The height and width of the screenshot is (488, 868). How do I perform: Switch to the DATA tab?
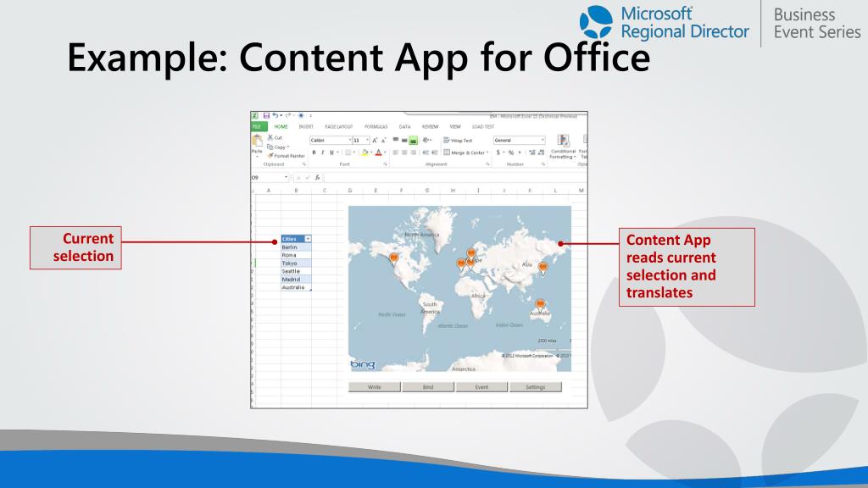pyautogui.click(x=404, y=127)
